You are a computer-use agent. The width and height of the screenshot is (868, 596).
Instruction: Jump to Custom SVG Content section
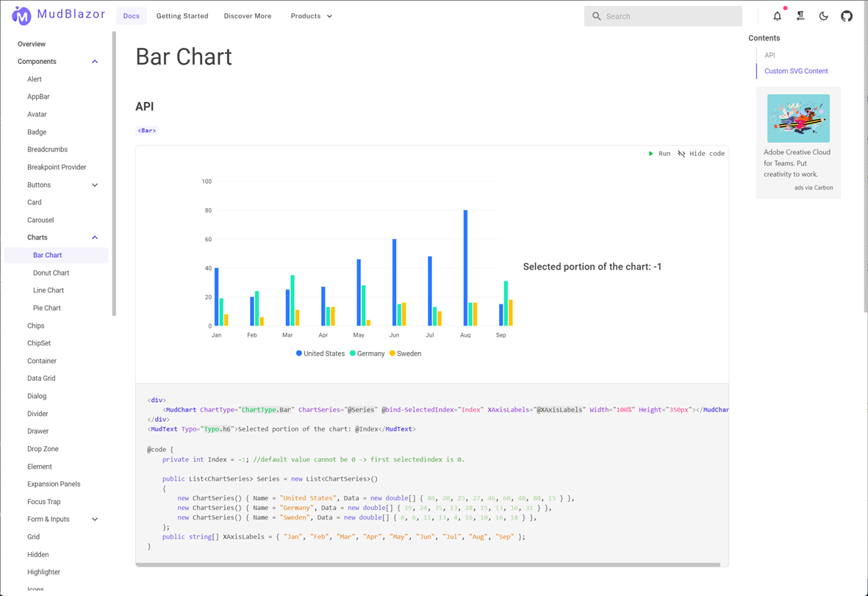tap(796, 71)
